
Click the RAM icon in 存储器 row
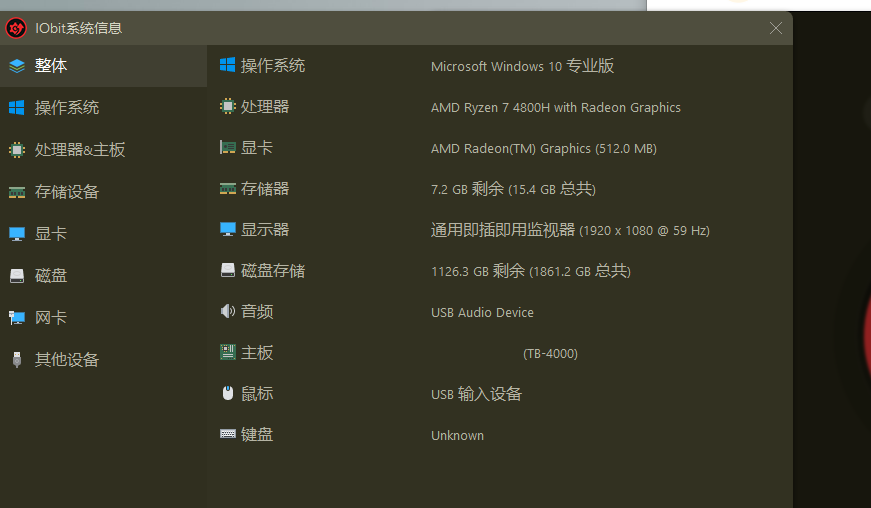(227, 189)
